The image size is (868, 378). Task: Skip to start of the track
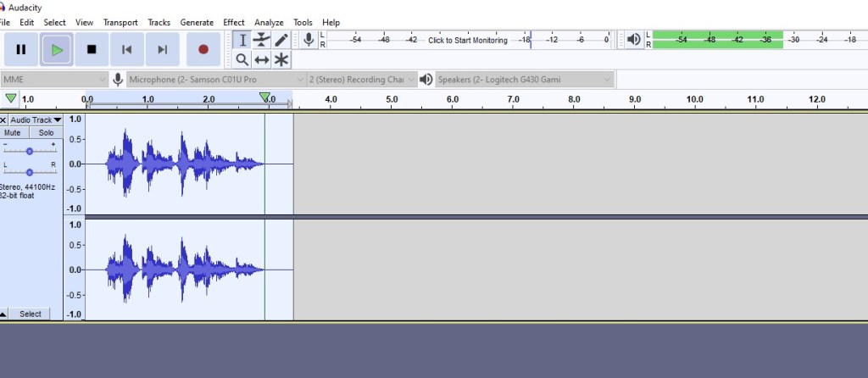coord(127,49)
